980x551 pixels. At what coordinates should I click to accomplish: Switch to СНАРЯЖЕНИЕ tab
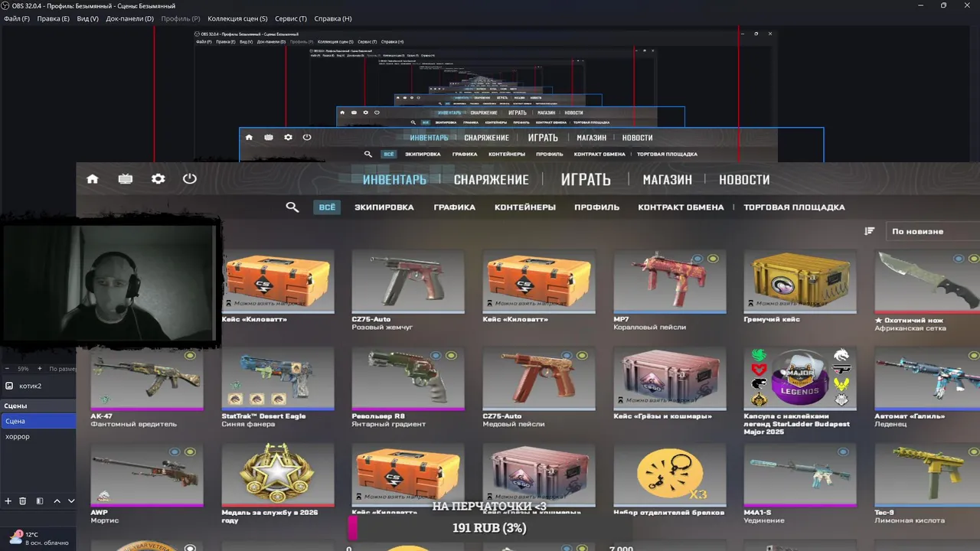491,180
